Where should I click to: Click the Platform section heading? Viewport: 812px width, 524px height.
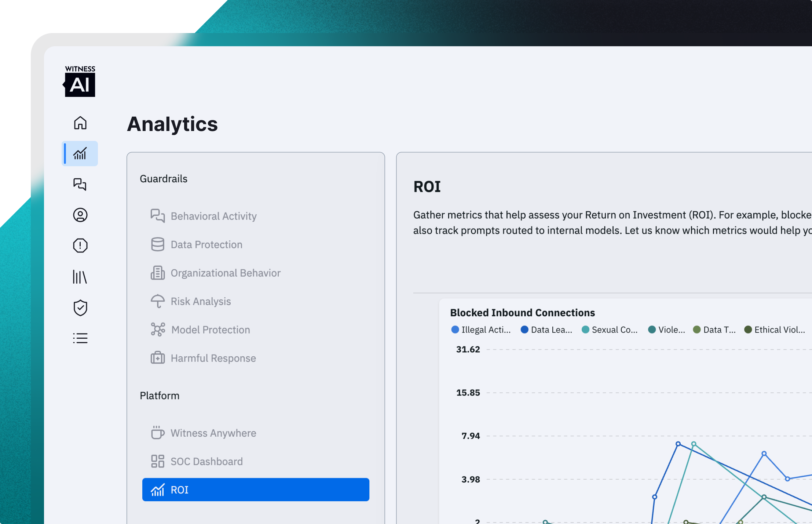point(160,396)
